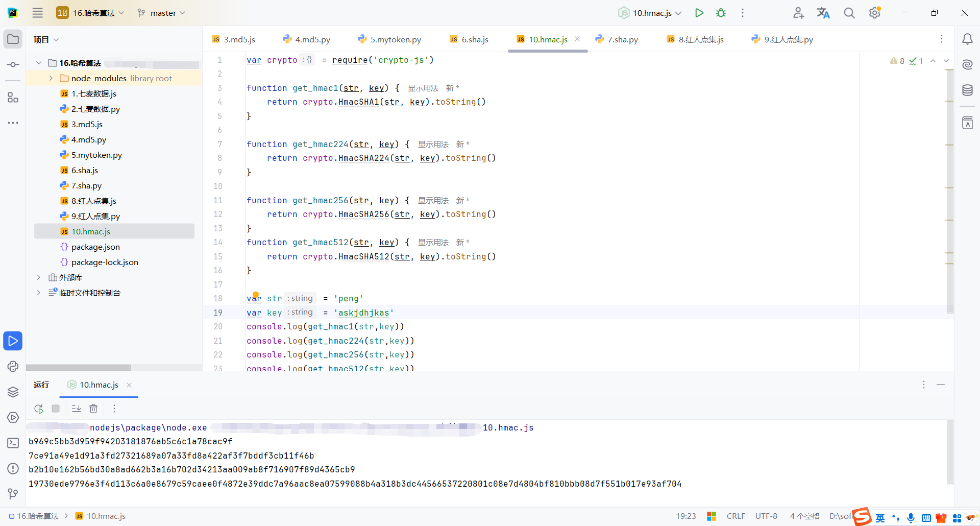
Task: Expand 临时文件和控制台 node
Action: pyautogui.click(x=39, y=293)
